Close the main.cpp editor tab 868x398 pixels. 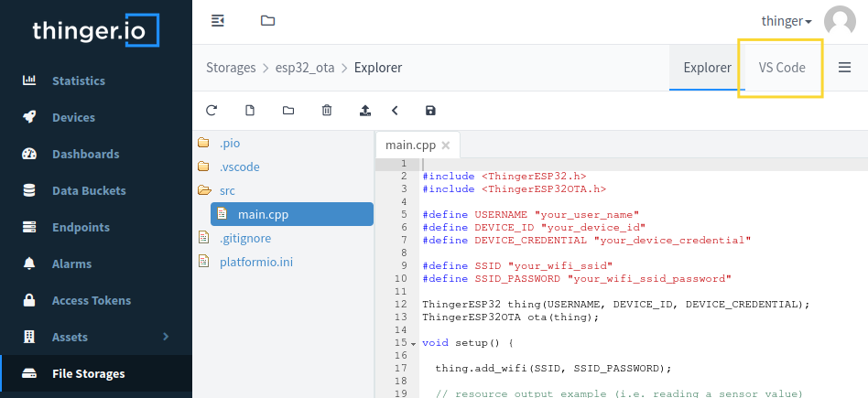(x=446, y=145)
